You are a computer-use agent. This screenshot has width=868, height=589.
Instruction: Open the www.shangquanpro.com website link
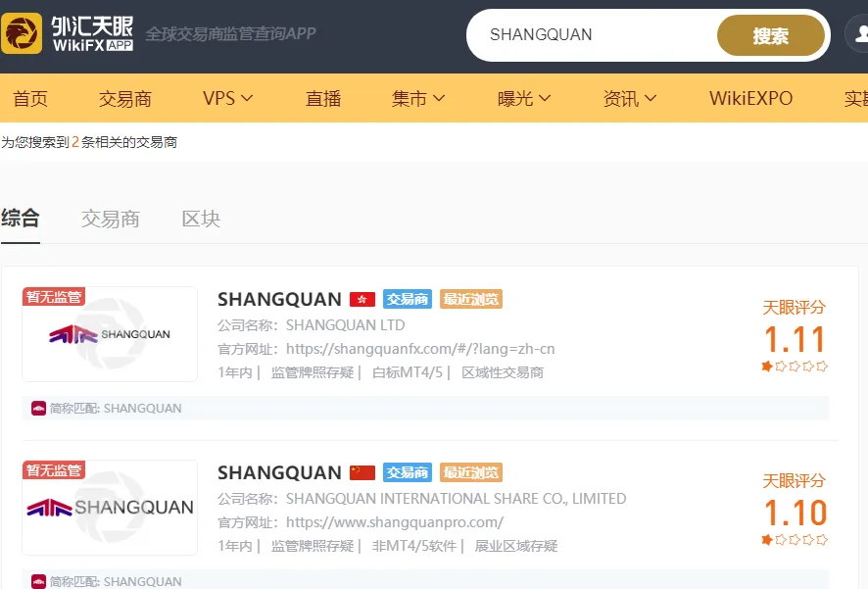pyautogui.click(x=395, y=522)
